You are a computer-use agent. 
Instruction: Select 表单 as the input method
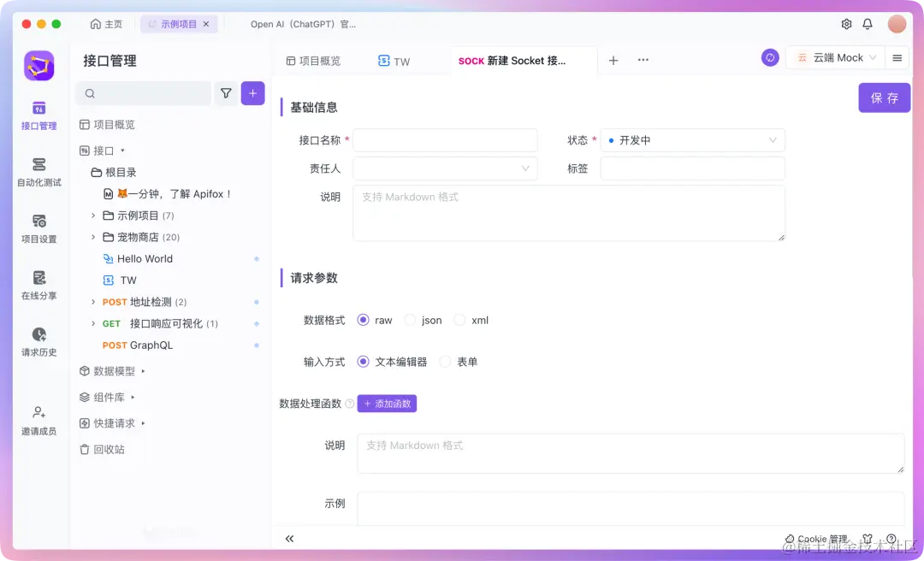(446, 361)
